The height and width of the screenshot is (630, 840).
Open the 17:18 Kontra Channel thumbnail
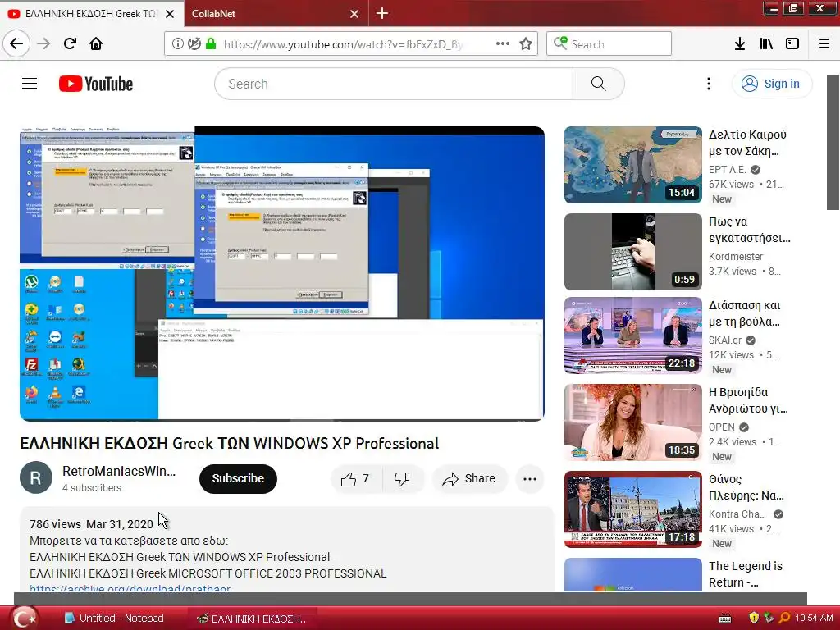[632, 509]
